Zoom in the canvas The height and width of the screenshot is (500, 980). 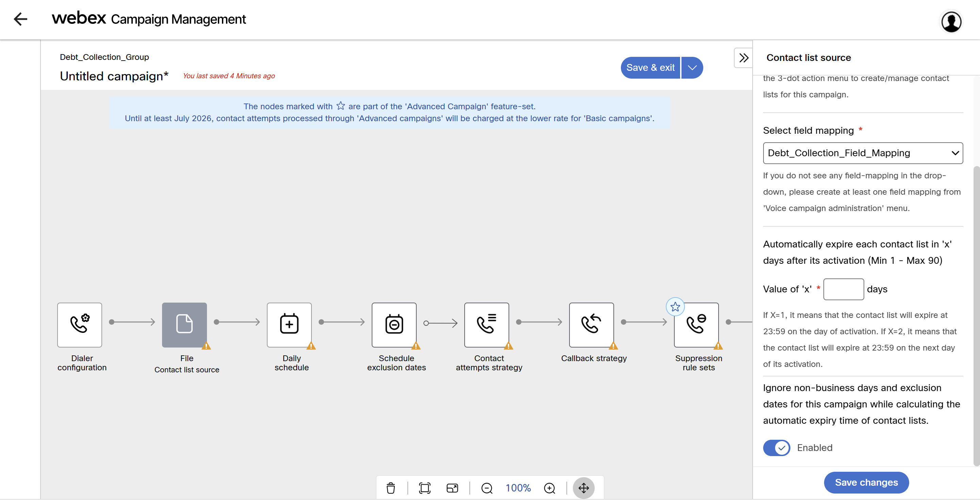(549, 487)
